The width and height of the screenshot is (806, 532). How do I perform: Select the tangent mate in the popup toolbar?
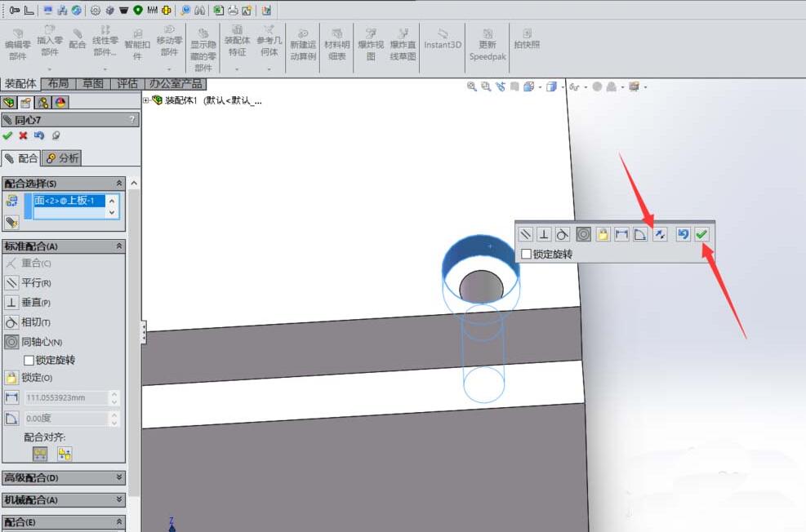pyautogui.click(x=563, y=234)
